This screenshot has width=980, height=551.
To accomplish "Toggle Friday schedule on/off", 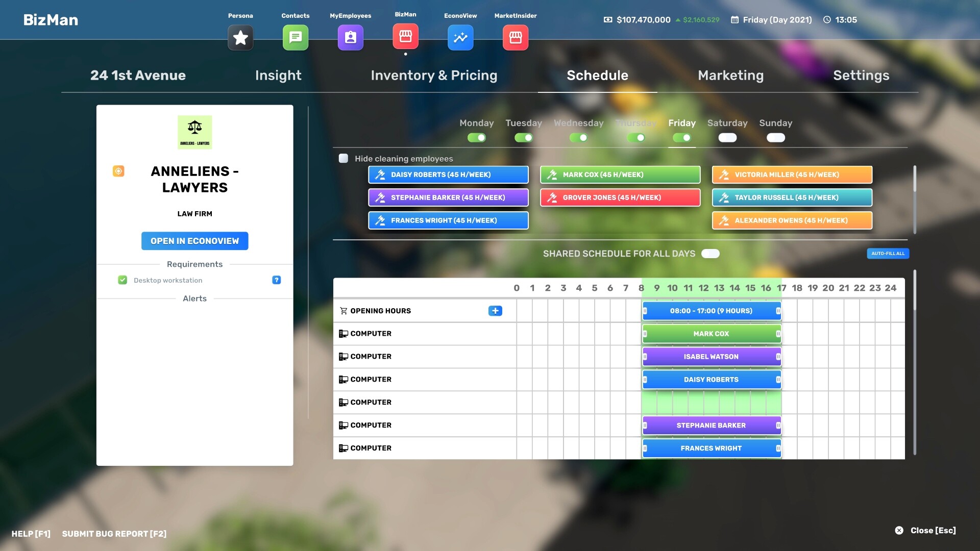I will pos(682,138).
